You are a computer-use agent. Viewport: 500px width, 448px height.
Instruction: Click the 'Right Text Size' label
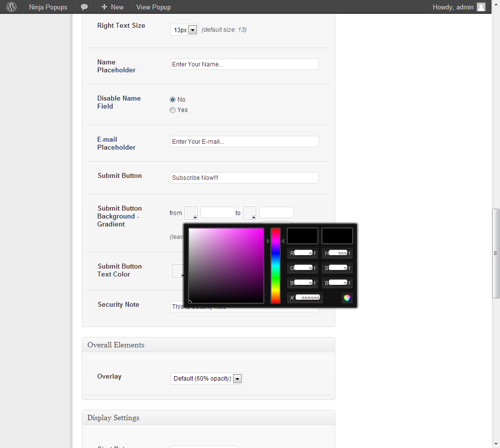[x=121, y=25]
